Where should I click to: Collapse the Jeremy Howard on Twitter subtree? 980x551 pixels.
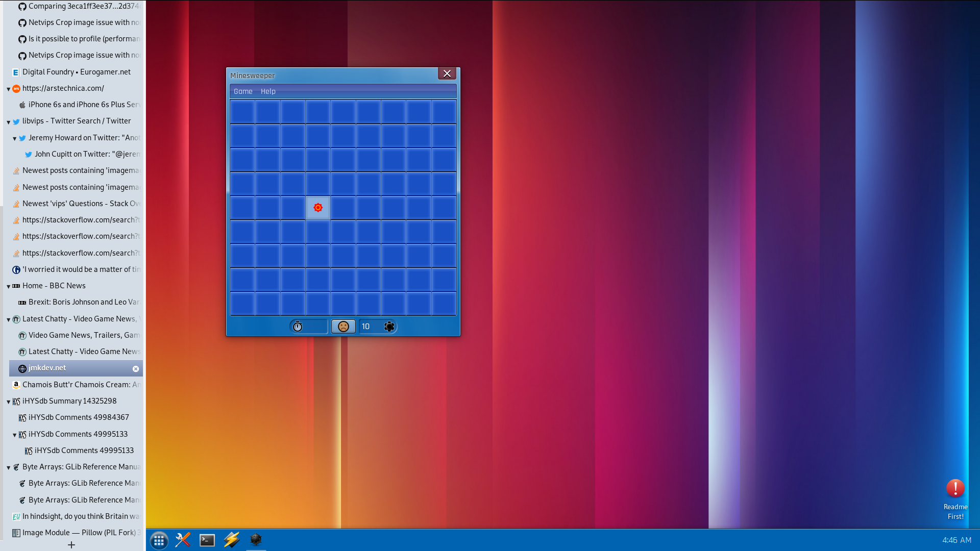pos(15,138)
